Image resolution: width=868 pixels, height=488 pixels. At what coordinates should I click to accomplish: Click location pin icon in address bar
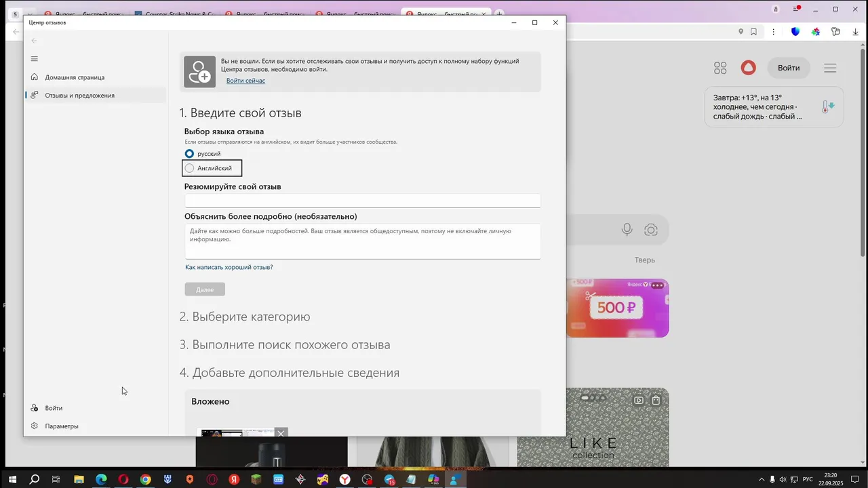741,32
